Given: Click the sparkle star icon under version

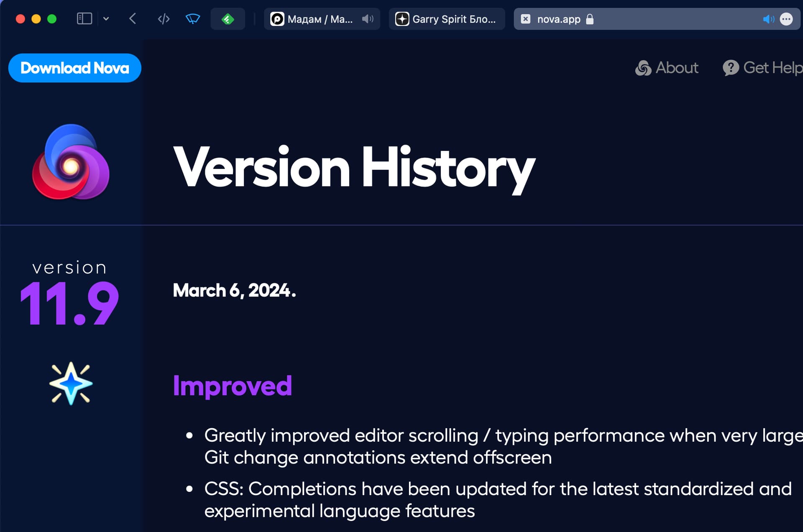Looking at the screenshot, I should point(71,384).
